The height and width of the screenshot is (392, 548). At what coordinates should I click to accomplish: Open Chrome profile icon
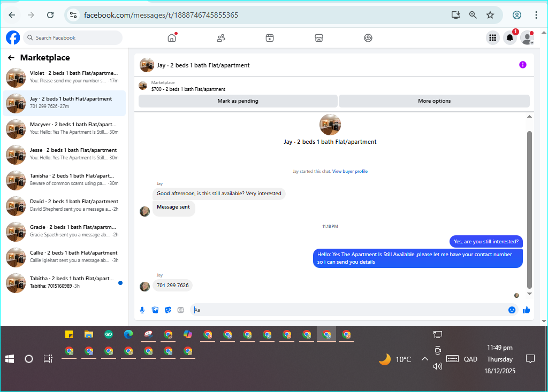click(517, 15)
